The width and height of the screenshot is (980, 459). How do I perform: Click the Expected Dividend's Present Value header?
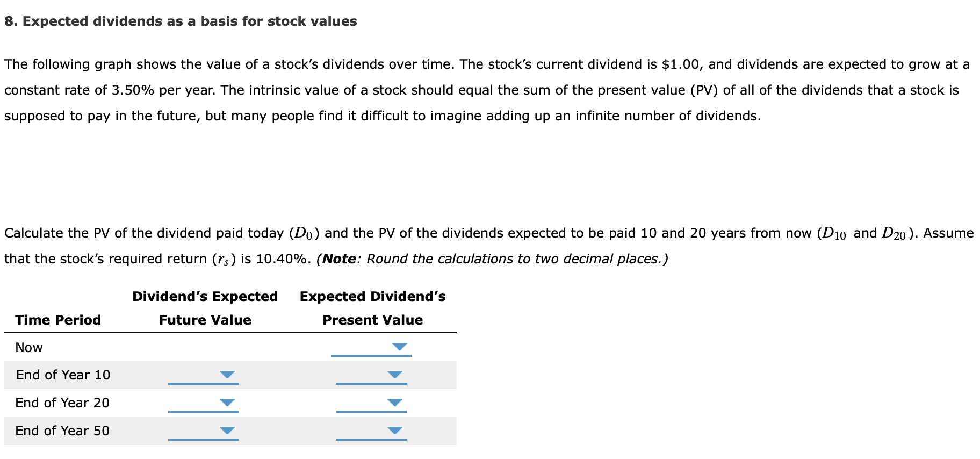372,307
